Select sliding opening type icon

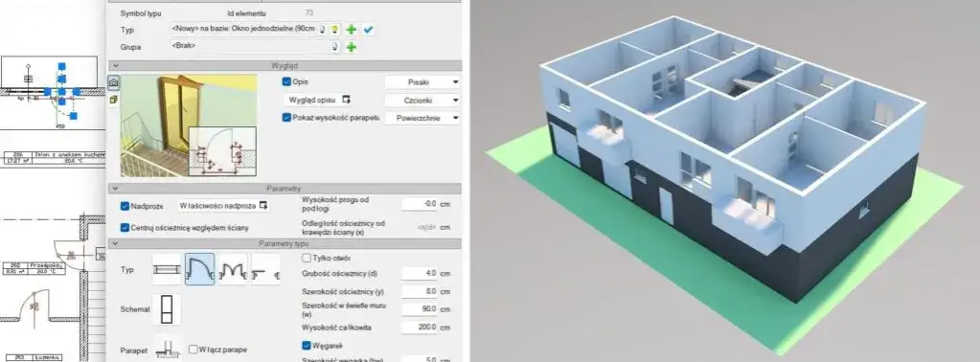[x=265, y=269]
